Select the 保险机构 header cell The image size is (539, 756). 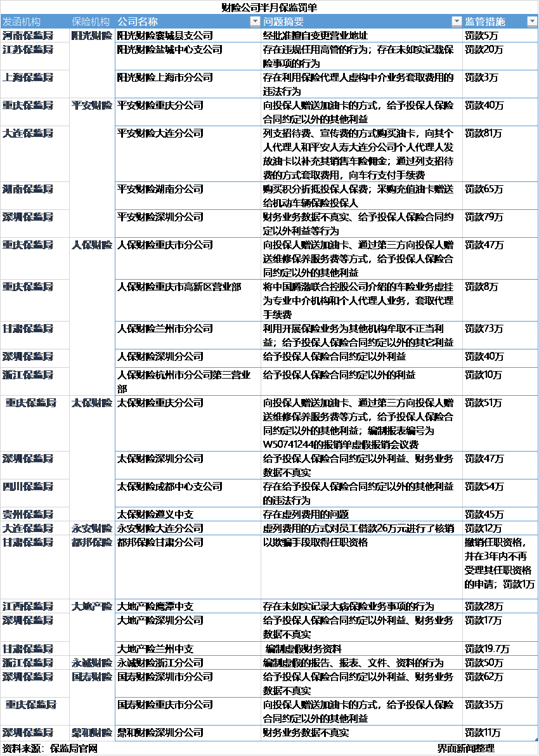[x=92, y=22]
